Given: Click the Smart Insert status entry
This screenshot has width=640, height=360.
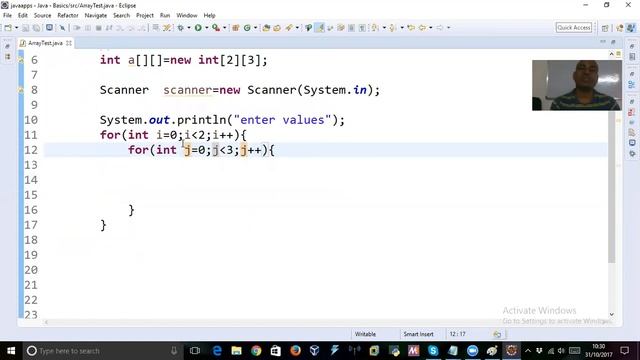Looking at the screenshot, I should (x=418, y=334).
